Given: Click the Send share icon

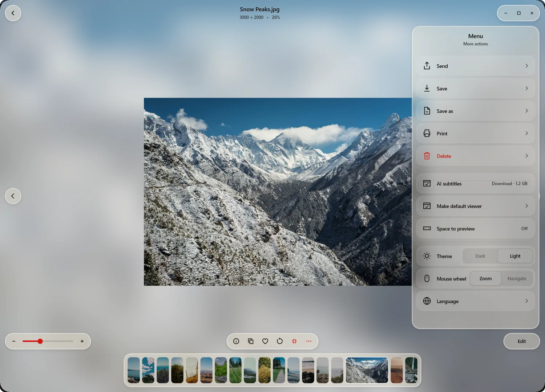Looking at the screenshot, I should coord(427,66).
